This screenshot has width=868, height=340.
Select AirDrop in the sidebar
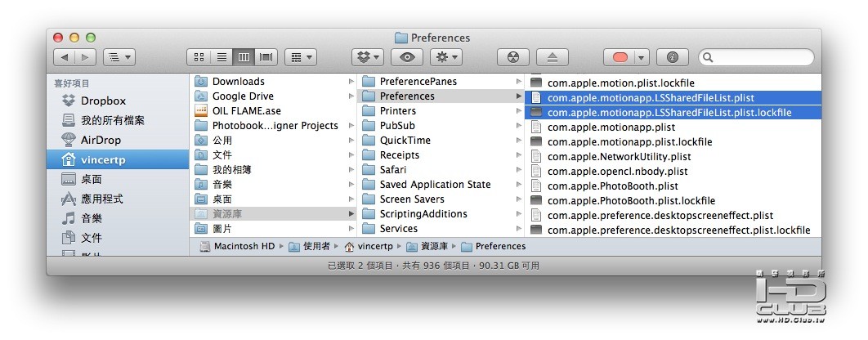coord(118,140)
